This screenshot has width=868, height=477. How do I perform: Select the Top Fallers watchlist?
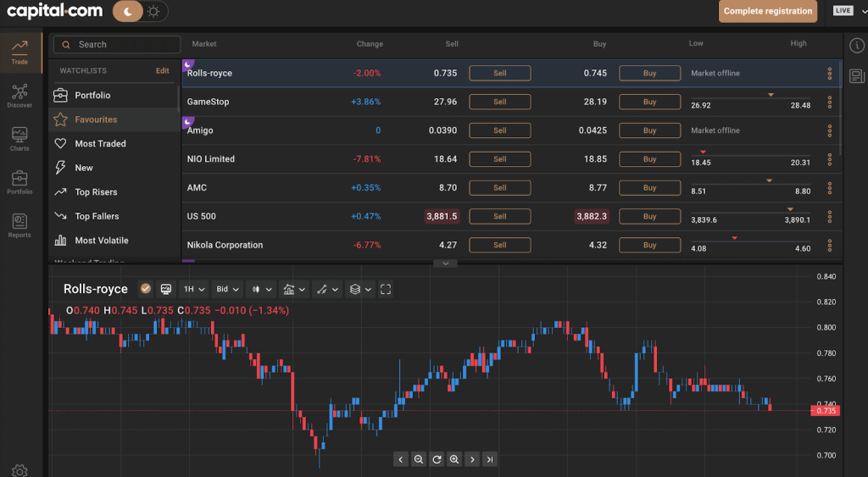(x=115, y=216)
